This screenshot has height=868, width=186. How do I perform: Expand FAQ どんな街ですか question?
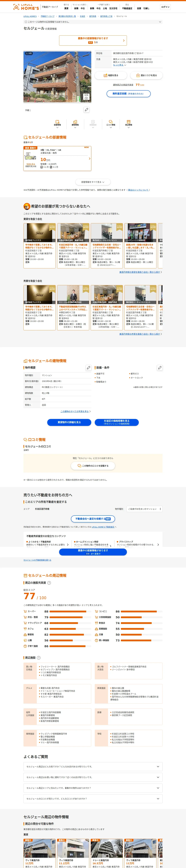tap(93, 767)
